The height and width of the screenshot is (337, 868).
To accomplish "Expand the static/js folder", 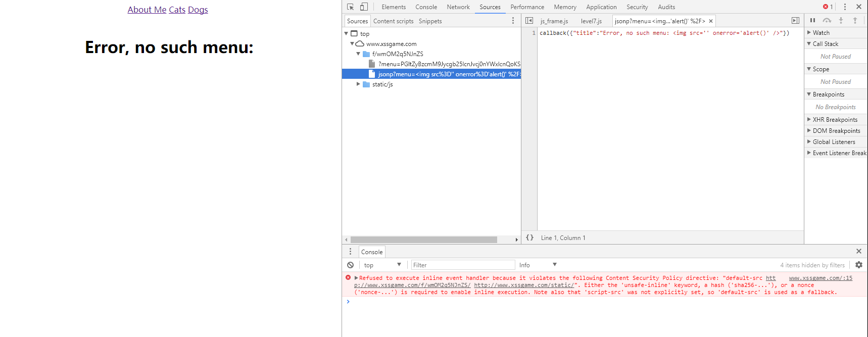I will pos(358,84).
